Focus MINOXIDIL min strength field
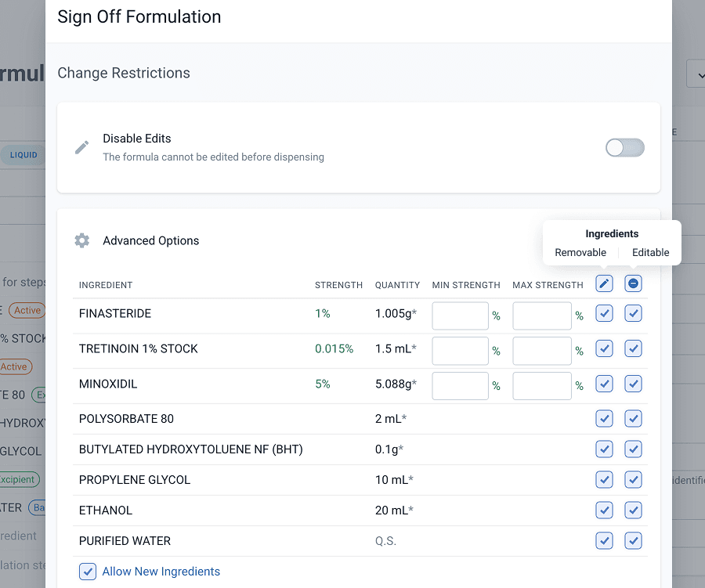The height and width of the screenshot is (588, 705). click(x=460, y=386)
